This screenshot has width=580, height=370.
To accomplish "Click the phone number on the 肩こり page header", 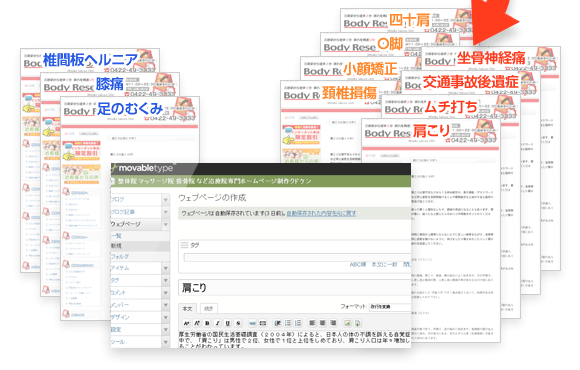I will [x=471, y=140].
